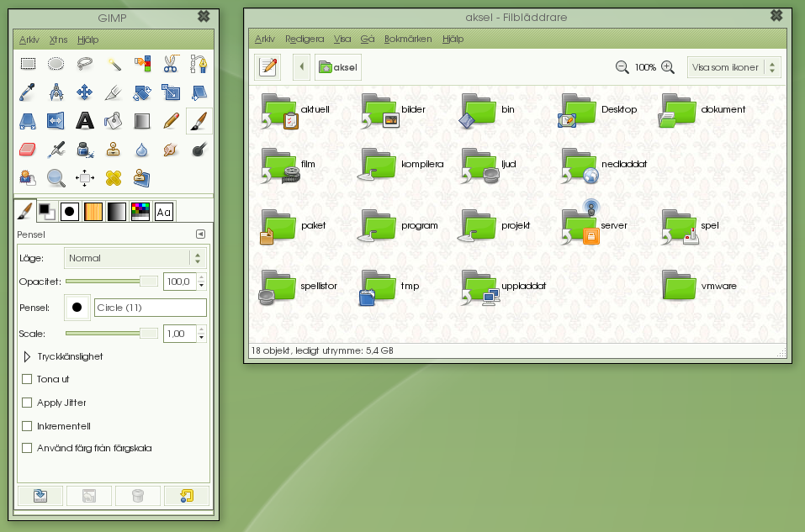Screen dimensions: 805x532
Task: Pick the Dodge/Burn tool
Action: [199, 150]
